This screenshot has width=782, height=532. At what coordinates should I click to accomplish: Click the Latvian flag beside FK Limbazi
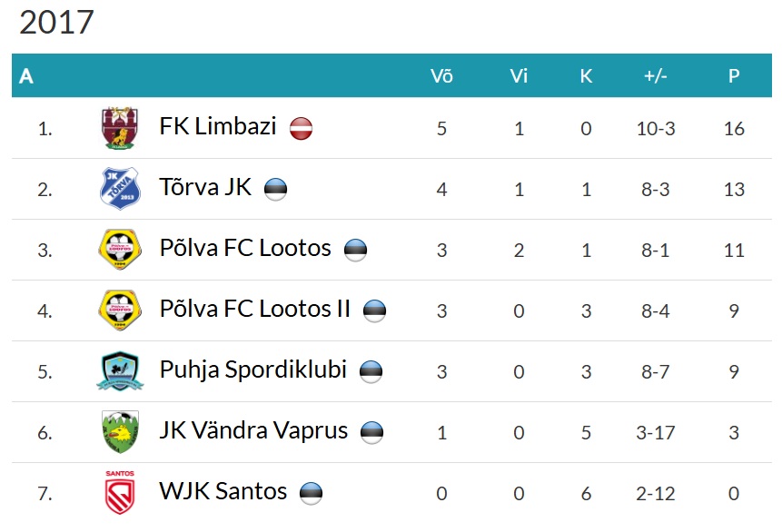pyautogui.click(x=301, y=129)
